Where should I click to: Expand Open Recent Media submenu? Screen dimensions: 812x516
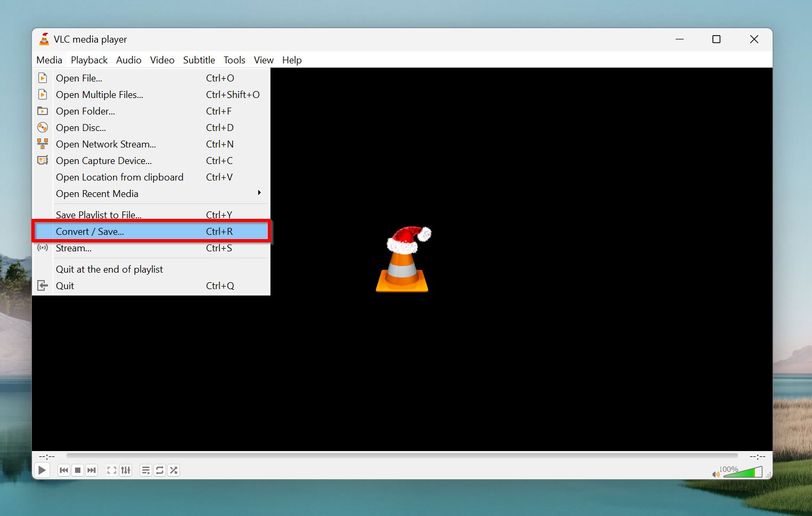[151, 194]
